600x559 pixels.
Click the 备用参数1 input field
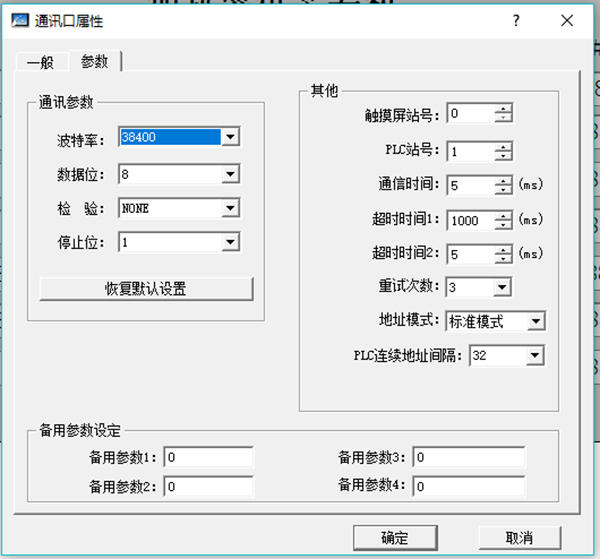(208, 458)
